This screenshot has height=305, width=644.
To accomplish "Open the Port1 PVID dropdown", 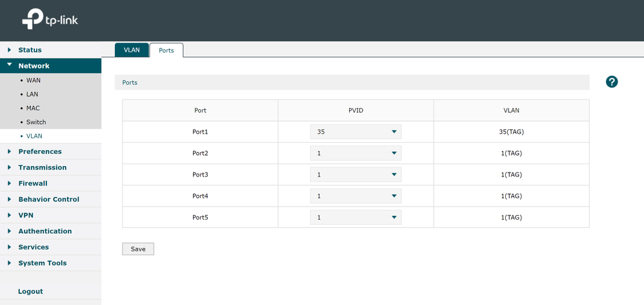I will point(356,132).
